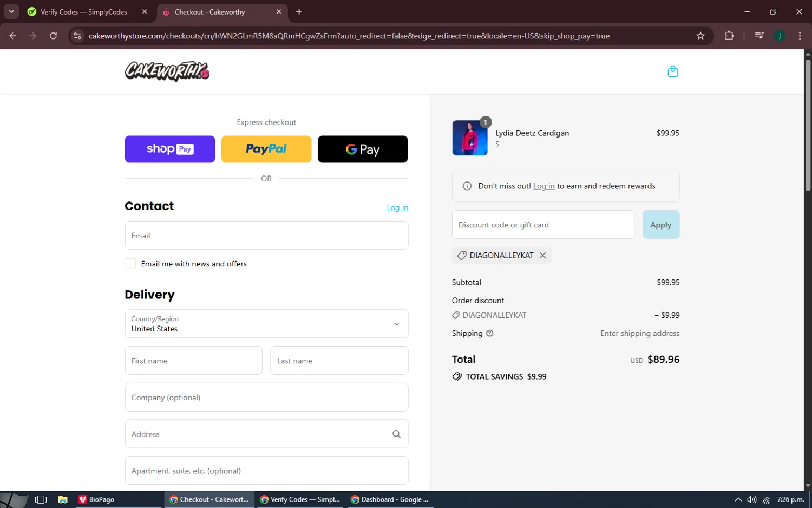Reload the checkout page

(x=53, y=36)
